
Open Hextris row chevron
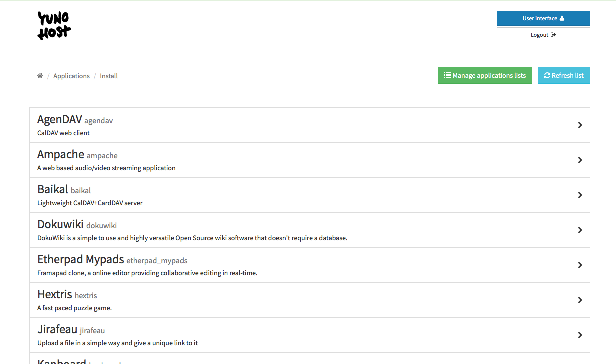pos(580,300)
